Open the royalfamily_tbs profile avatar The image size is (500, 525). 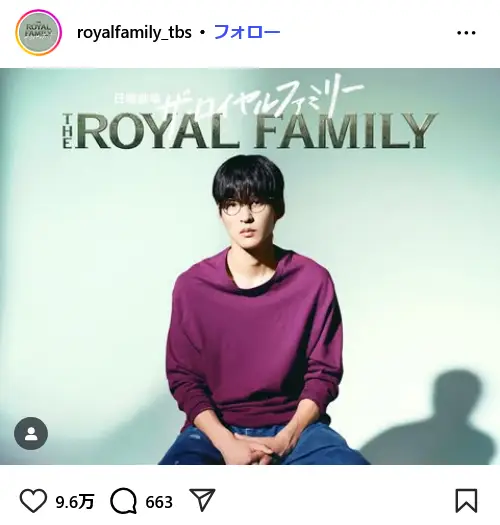point(39,32)
